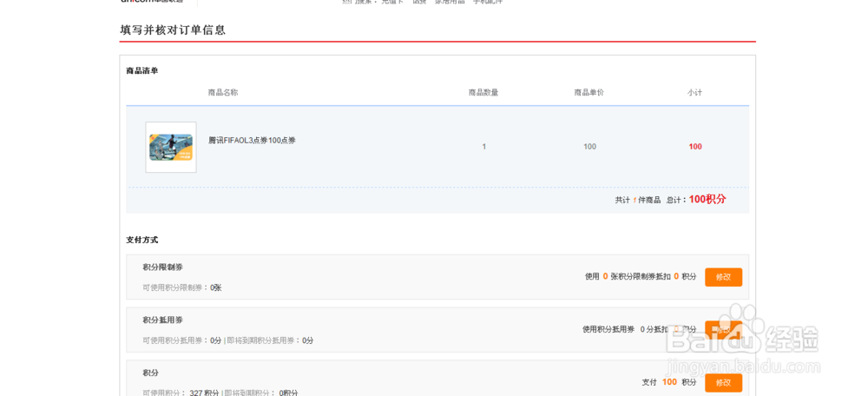This screenshot has height=396, width=868.
Task: Click the 商品单价 column header
Action: click(589, 93)
